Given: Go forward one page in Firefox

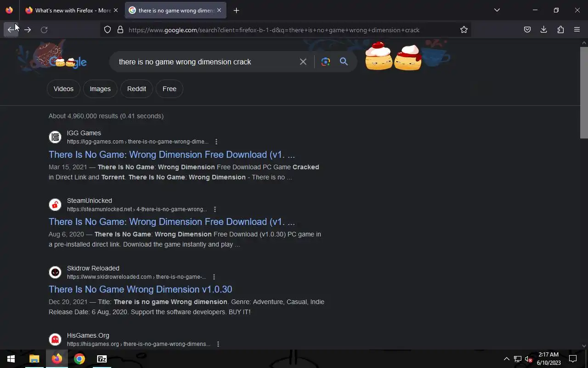Looking at the screenshot, I should [x=28, y=30].
